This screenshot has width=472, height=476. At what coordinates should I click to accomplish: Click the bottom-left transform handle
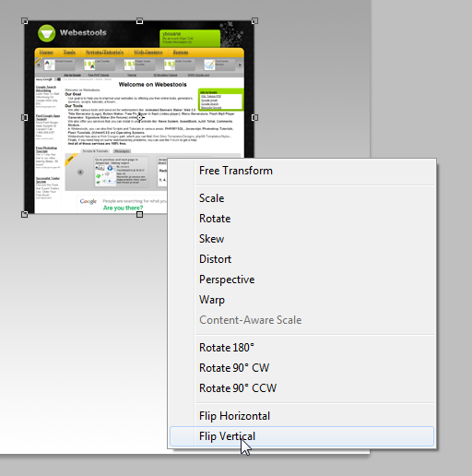click(25, 214)
